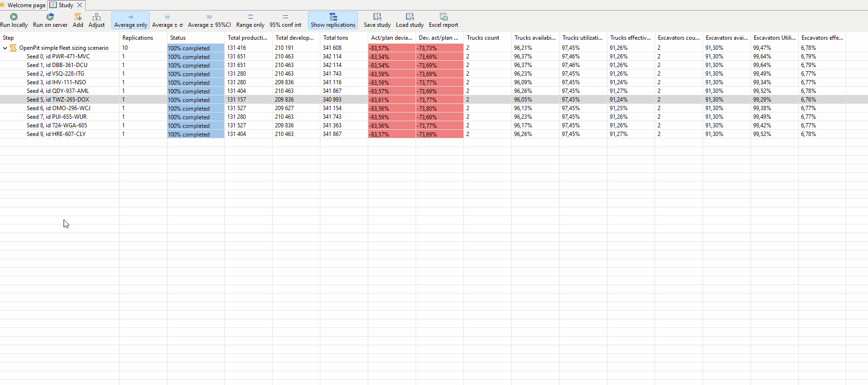Click the Run on server icon
This screenshot has width=868, height=385.
point(50,17)
